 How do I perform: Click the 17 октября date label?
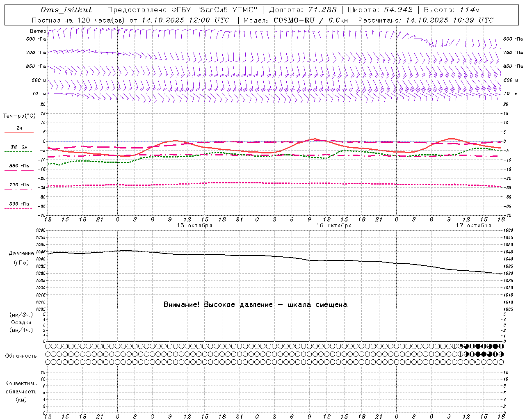click(473, 226)
